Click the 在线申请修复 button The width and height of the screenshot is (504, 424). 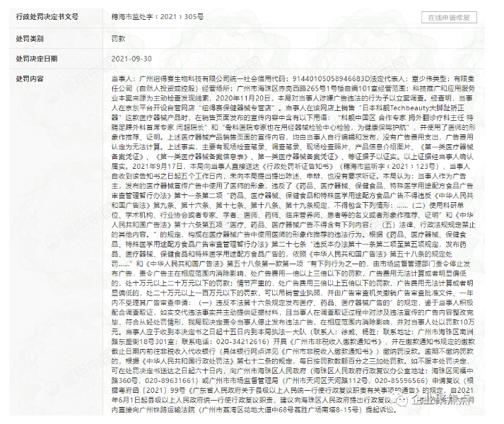click(449, 18)
